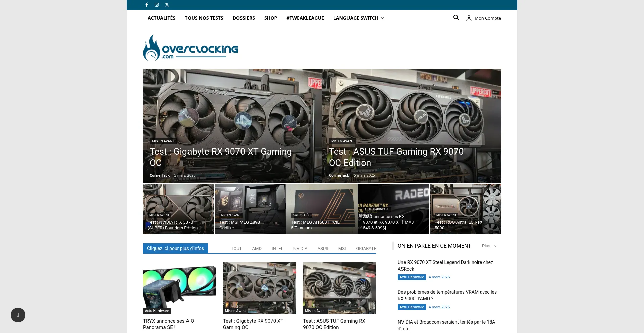
Task: Open ROG Astral LC RTX 5090 tile
Action: [466, 209]
